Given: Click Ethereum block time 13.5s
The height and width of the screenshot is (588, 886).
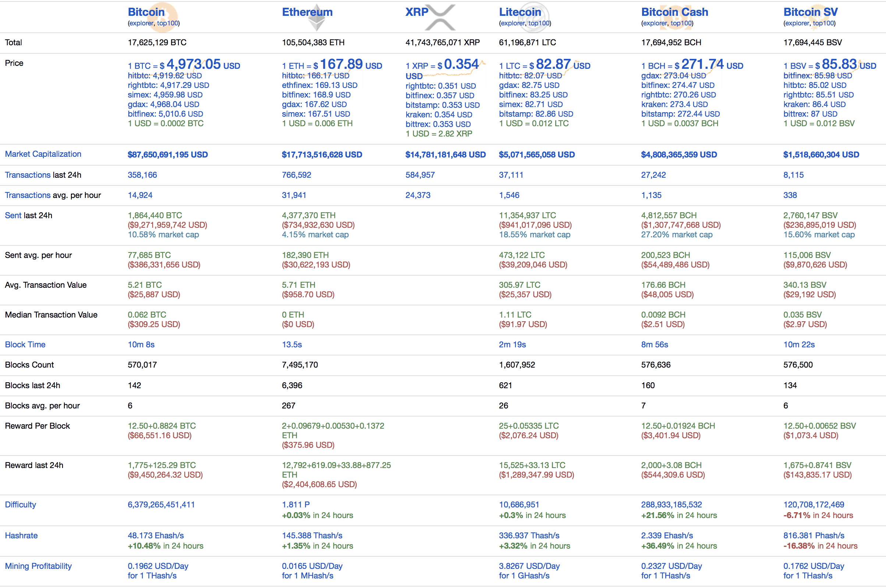Looking at the screenshot, I should [292, 345].
